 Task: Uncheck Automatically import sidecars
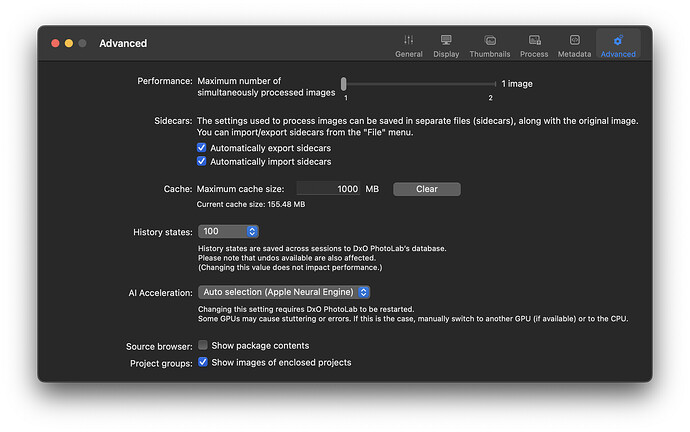click(x=203, y=161)
